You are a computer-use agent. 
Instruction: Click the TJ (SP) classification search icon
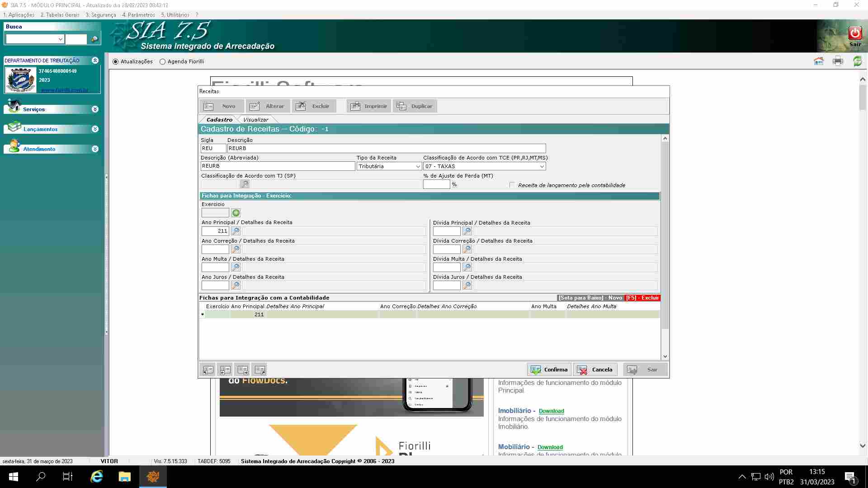[245, 184]
